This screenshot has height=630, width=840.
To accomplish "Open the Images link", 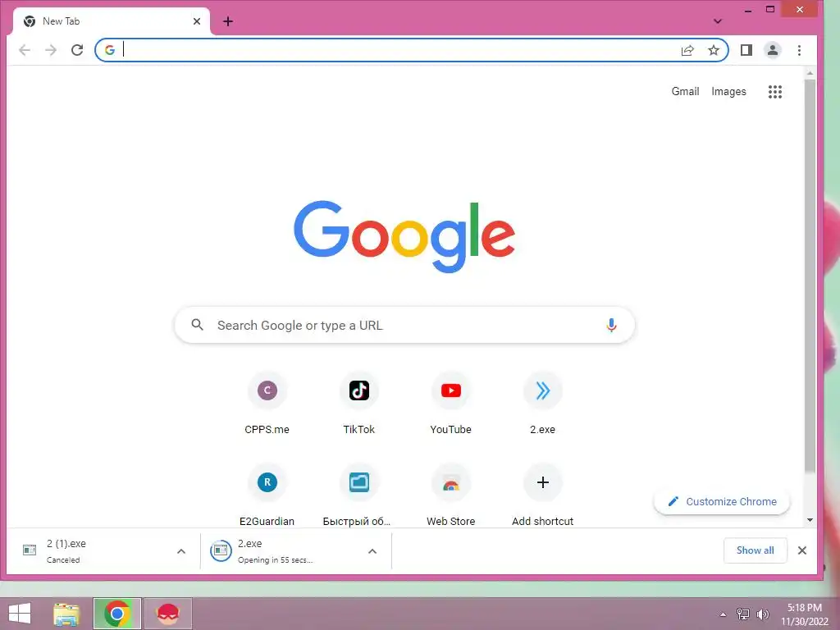I will click(x=728, y=92).
